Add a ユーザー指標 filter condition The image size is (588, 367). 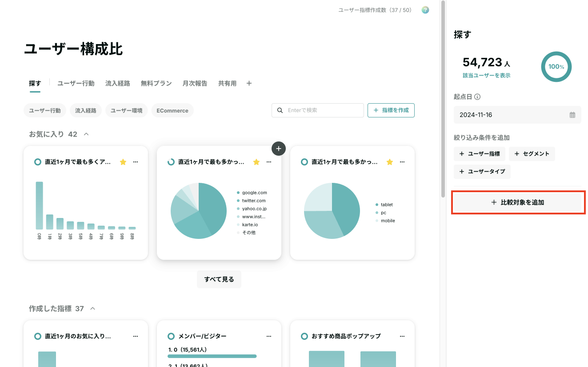tap(480, 154)
